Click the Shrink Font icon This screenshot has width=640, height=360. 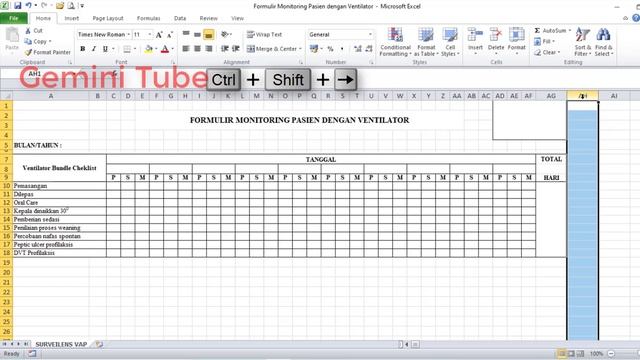coord(170,35)
